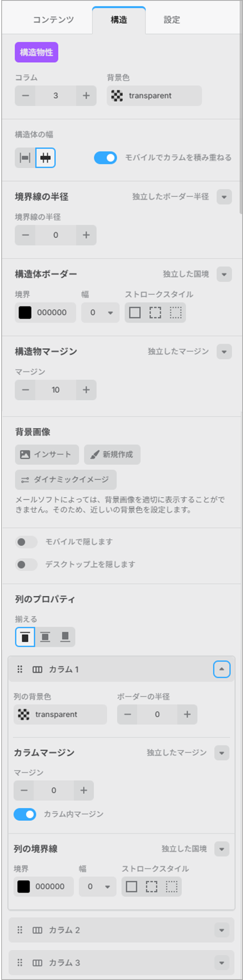Align columns to top
243x980 pixels.
click(25, 637)
